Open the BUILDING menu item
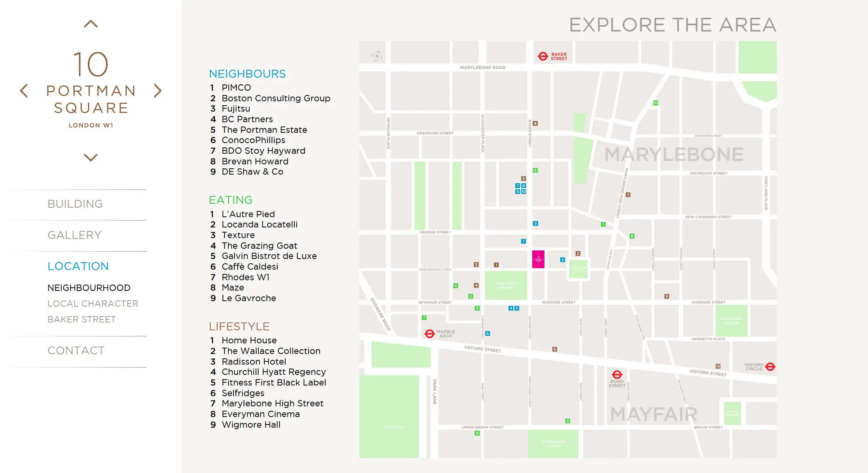This screenshot has height=473, width=868. 75,204
